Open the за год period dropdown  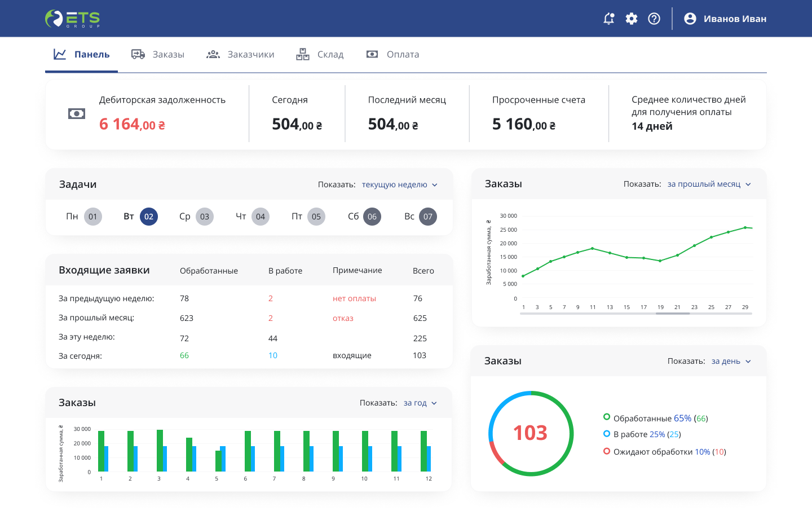pos(420,403)
